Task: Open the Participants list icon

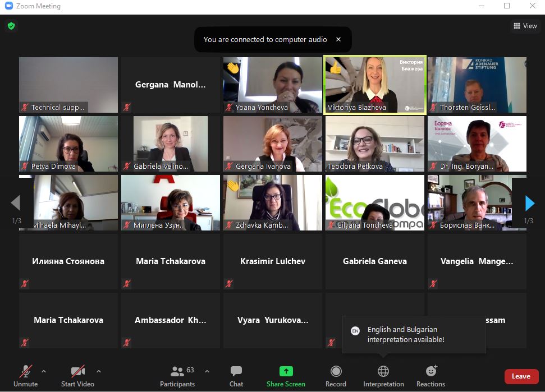Action: [177, 371]
